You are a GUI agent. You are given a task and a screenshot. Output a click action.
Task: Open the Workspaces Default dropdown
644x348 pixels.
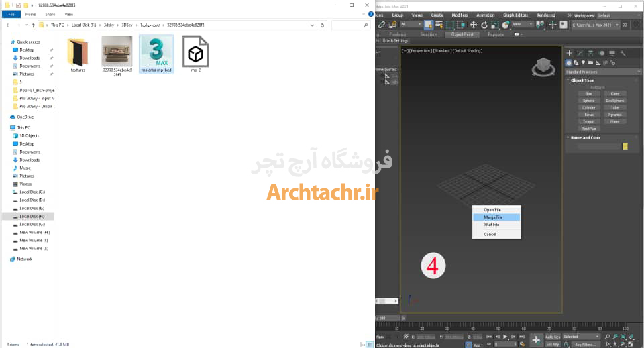coord(618,15)
